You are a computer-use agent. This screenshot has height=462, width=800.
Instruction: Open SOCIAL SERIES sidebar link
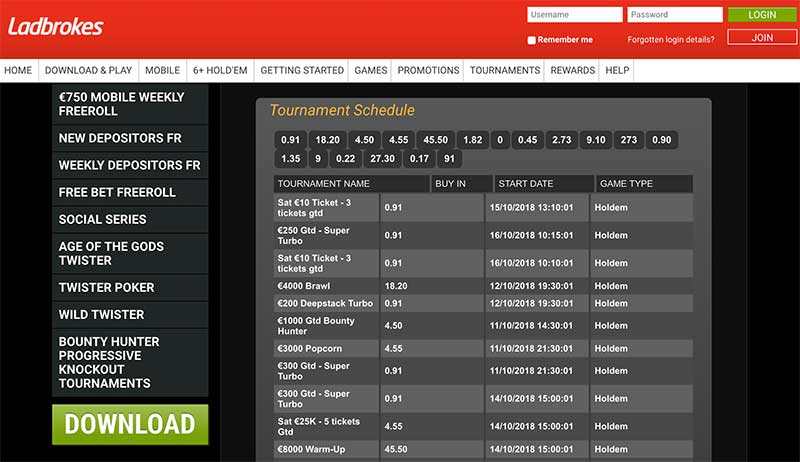(x=130, y=219)
